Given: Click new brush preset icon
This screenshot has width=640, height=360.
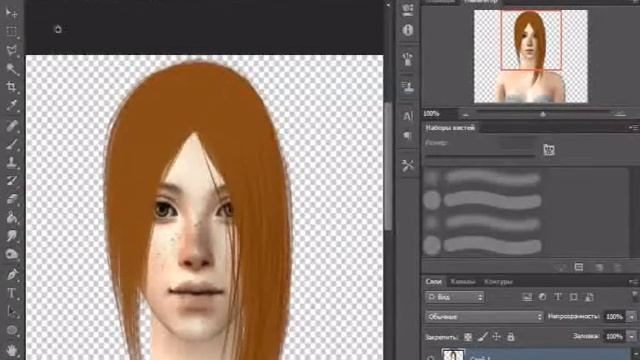Looking at the screenshot, I should (599, 267).
